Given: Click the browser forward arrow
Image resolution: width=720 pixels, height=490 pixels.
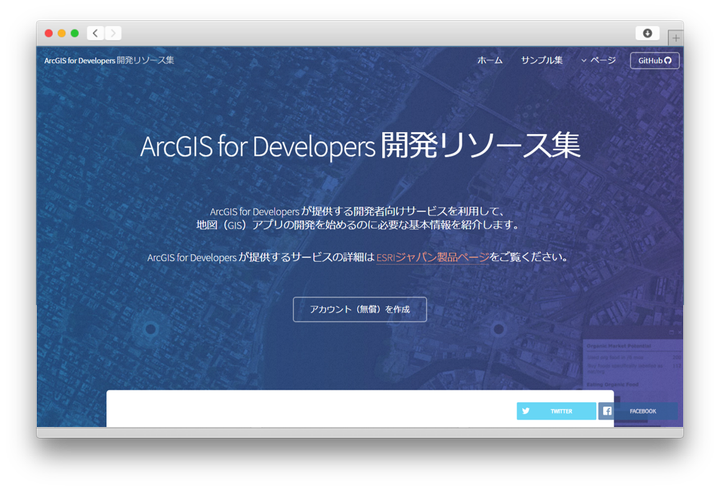Looking at the screenshot, I should tap(113, 33).
